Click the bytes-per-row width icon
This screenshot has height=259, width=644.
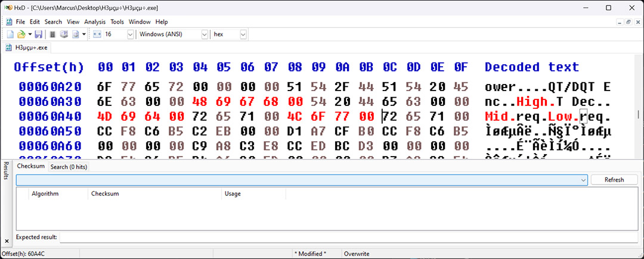click(97, 35)
